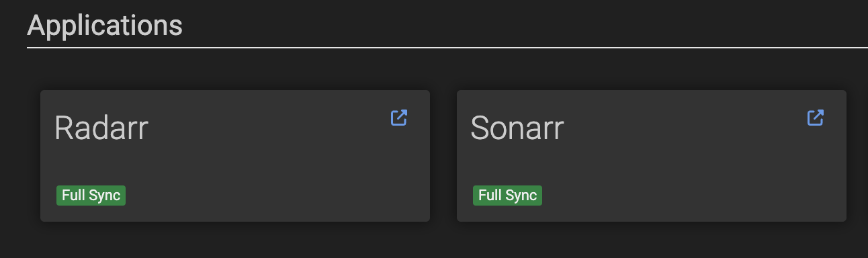The height and width of the screenshot is (258, 868).
Task: Select the Radarr application title
Action: tap(101, 128)
